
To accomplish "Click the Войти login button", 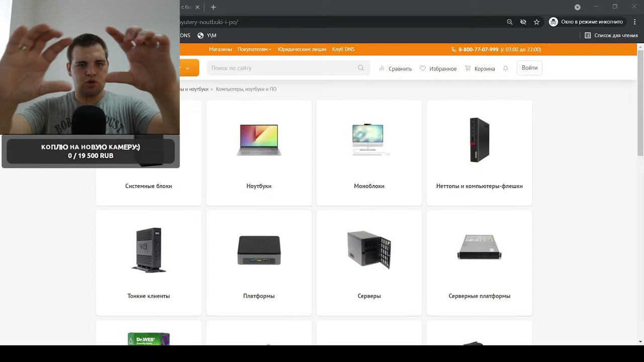I will [529, 68].
